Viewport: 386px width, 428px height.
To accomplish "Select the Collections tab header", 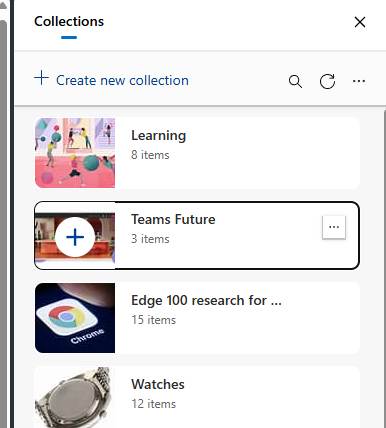I will point(69,22).
